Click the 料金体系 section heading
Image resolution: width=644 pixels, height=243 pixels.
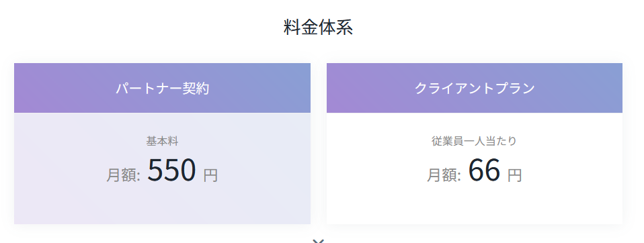click(319, 28)
